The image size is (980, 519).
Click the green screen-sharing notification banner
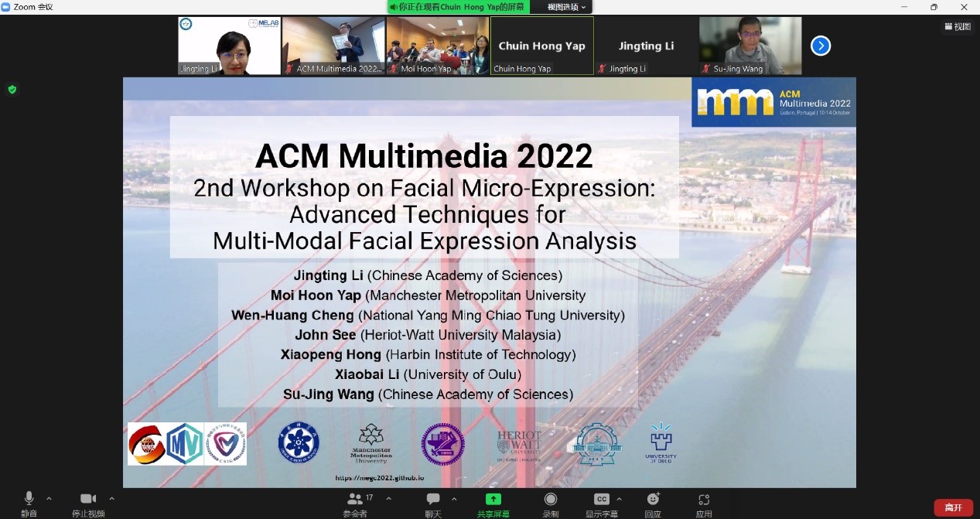458,7
